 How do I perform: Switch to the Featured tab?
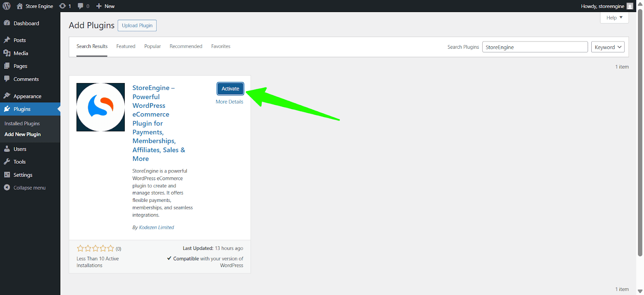coord(126,46)
